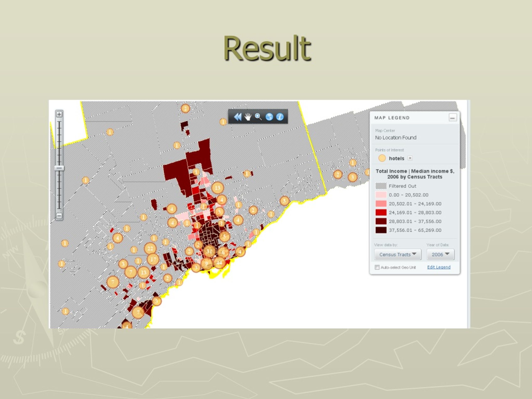The width and height of the screenshot is (532, 399).
Task: Select the magnifier zoom-in tool
Action: click(258, 117)
